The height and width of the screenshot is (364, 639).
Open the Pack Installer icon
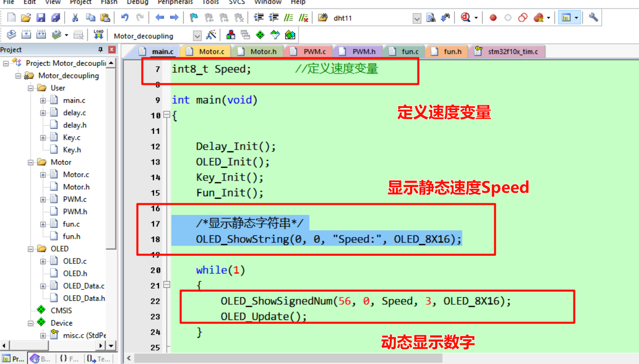(290, 35)
